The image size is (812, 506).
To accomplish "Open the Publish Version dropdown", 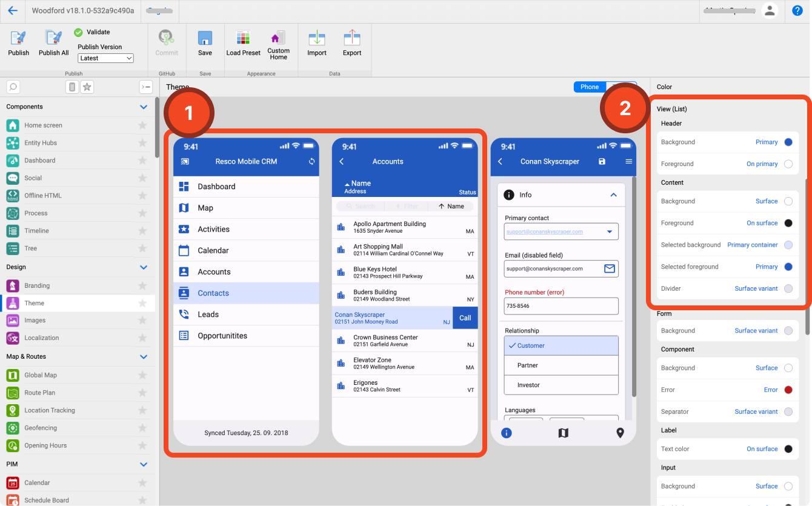I will (105, 58).
